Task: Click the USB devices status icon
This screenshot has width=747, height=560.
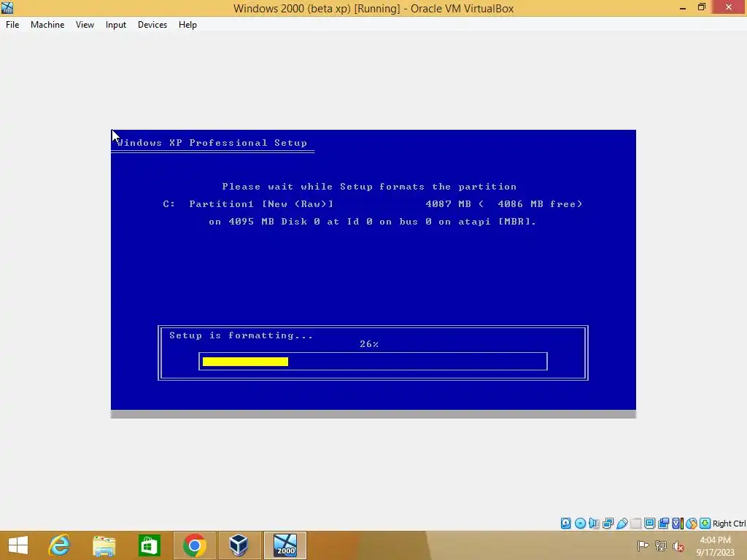Action: [622, 524]
